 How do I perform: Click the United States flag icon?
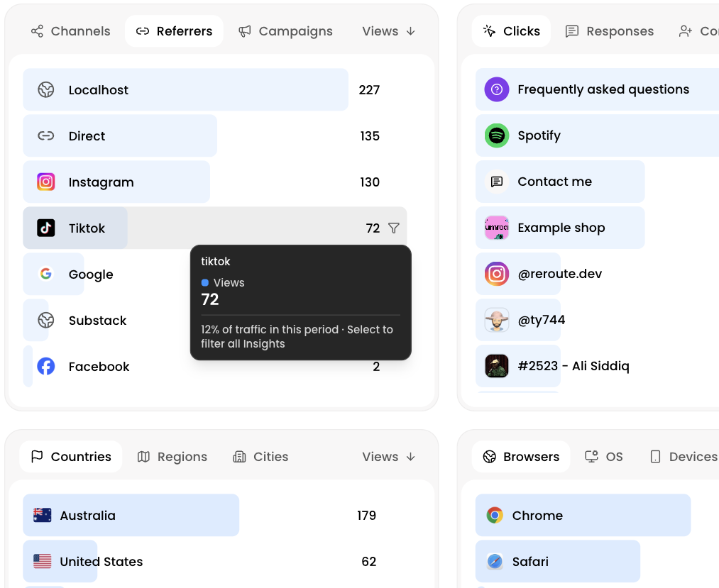(42, 562)
